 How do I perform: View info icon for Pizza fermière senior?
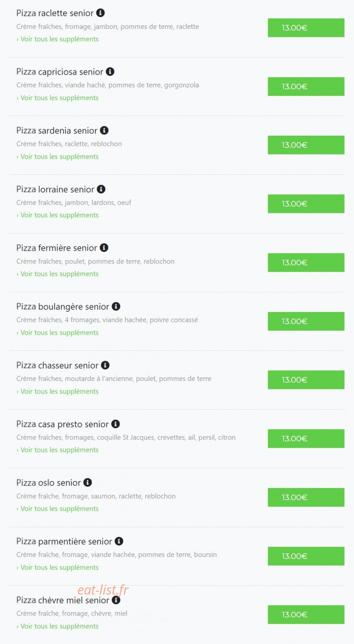pyautogui.click(x=104, y=248)
